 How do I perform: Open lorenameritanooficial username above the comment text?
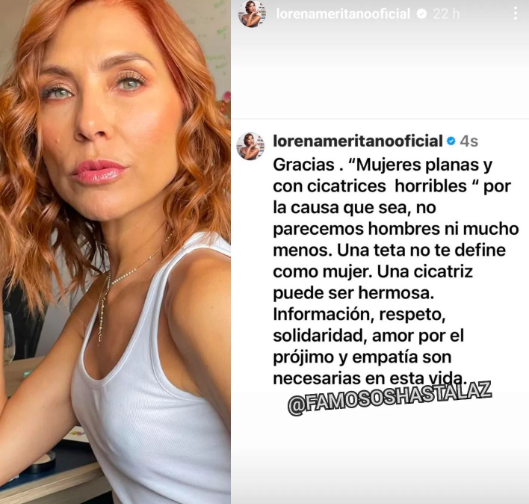[x=358, y=141]
